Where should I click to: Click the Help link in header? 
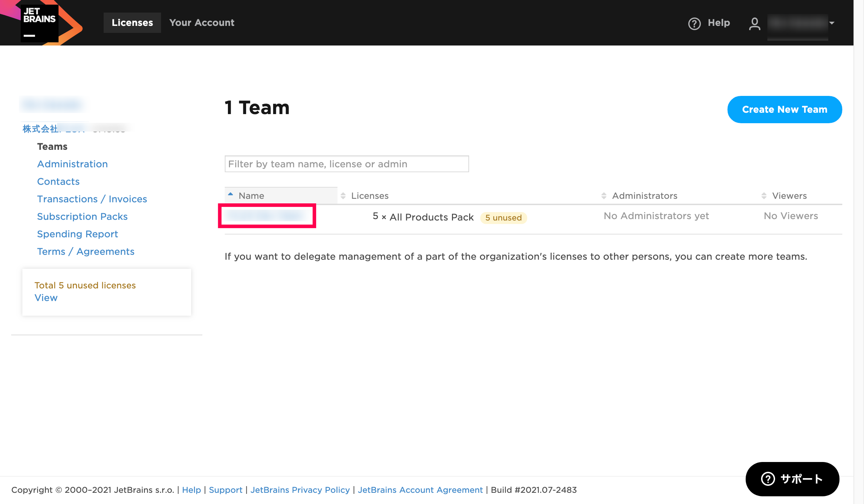pos(719,23)
